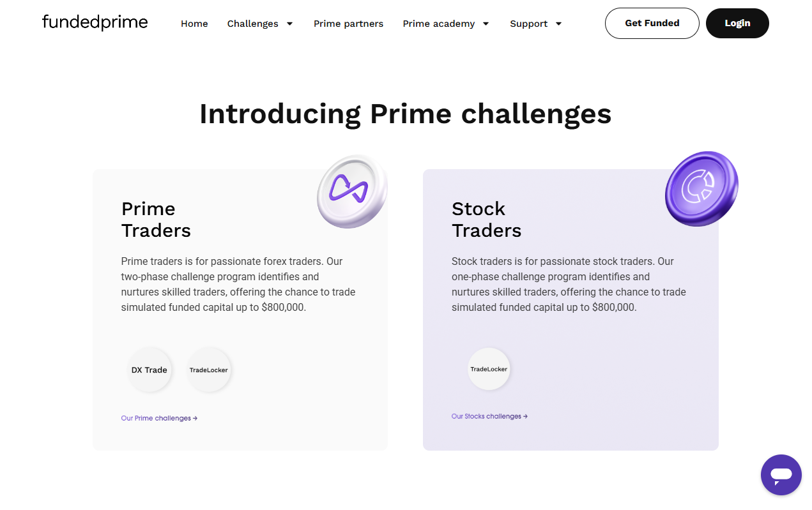Image resolution: width=812 pixels, height=510 pixels.
Task: Follow the Our Prime challenges link
Action: click(x=159, y=418)
